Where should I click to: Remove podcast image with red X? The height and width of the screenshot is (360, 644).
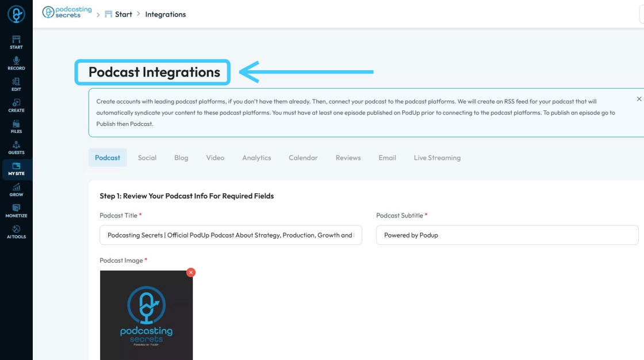(x=190, y=273)
